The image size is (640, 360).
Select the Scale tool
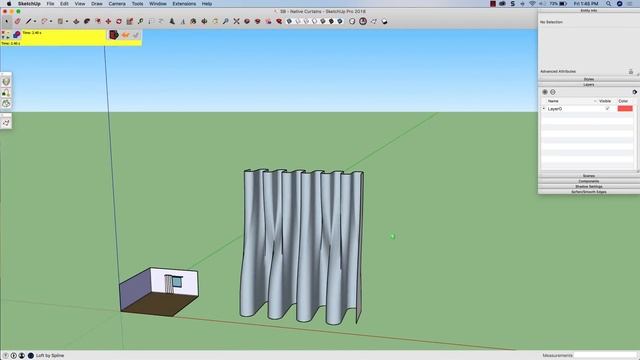pos(129,21)
